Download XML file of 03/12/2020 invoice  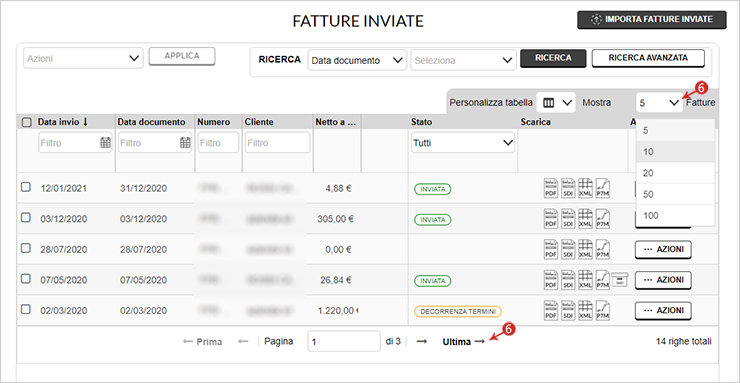pos(585,219)
